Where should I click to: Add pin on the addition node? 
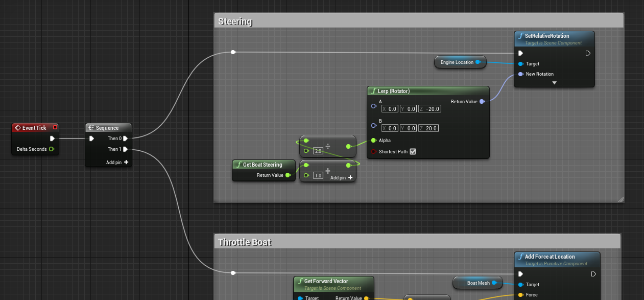click(342, 178)
